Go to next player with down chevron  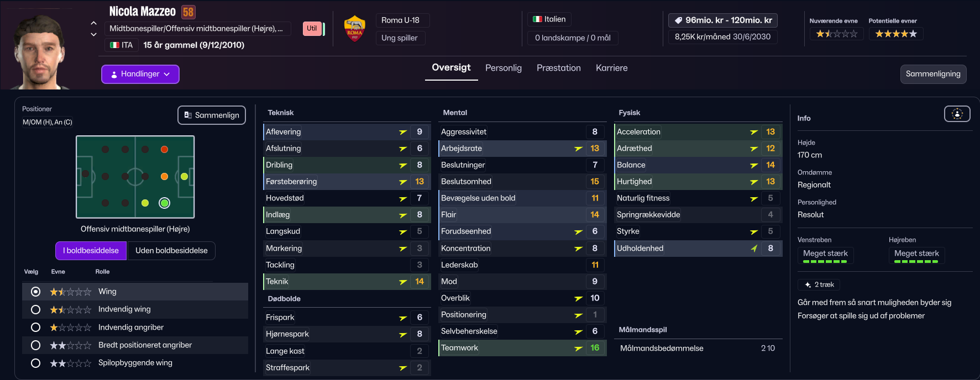click(93, 34)
